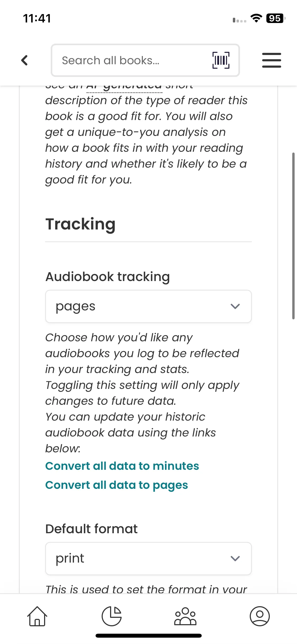The width and height of the screenshot is (297, 644).
Task: Click Convert all data to pages
Action: pyautogui.click(x=116, y=485)
